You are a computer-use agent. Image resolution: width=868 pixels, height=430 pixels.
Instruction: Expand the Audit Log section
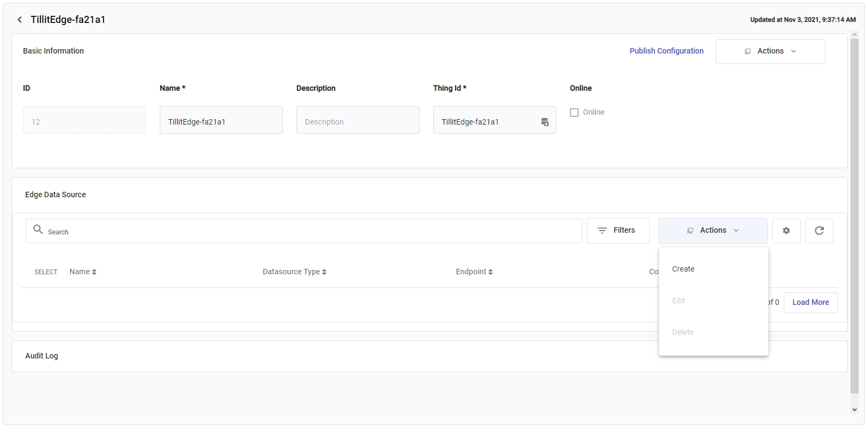(42, 356)
